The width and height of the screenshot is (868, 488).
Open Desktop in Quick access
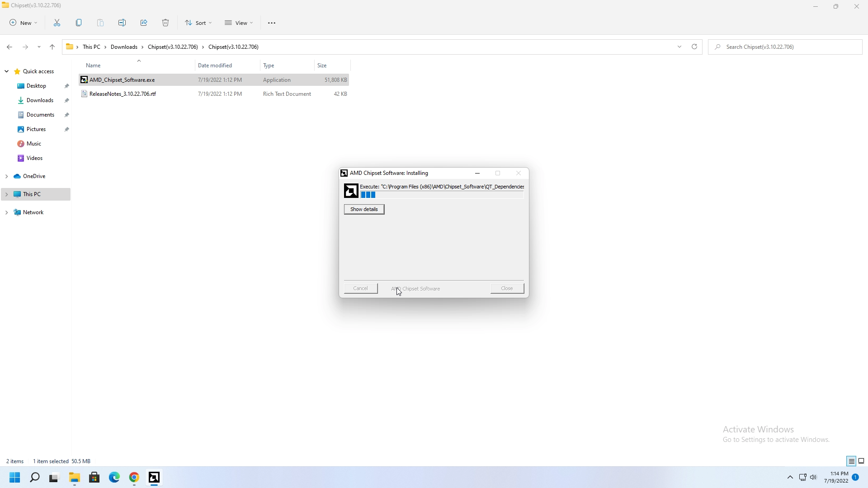click(36, 86)
